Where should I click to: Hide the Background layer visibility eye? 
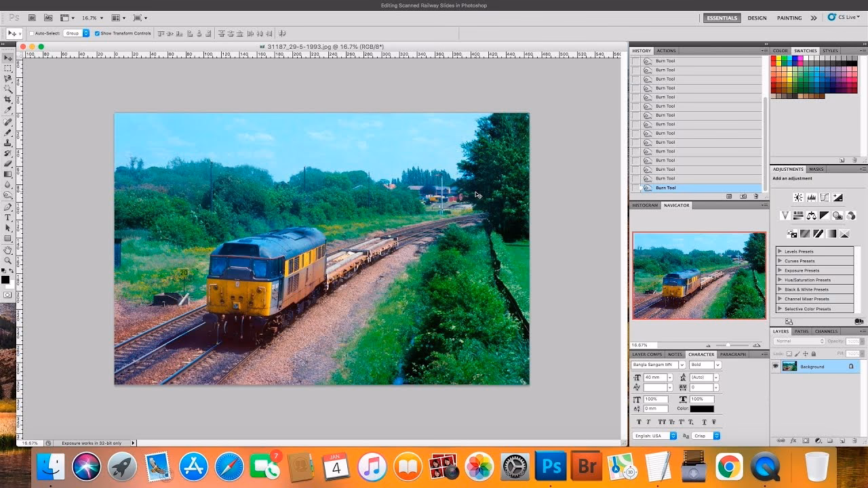(x=776, y=367)
